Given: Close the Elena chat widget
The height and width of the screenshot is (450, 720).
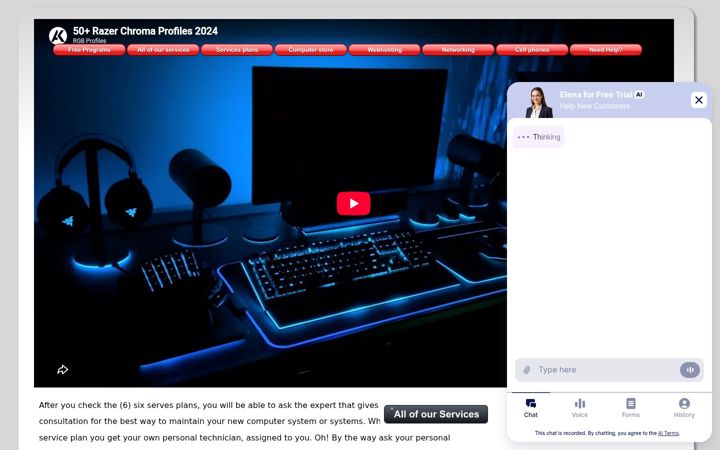Looking at the screenshot, I should click(699, 100).
